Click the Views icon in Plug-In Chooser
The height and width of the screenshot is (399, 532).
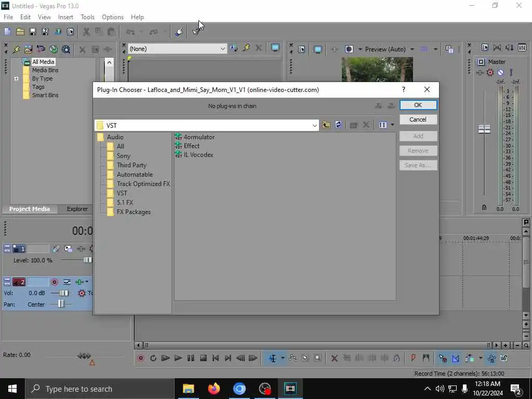click(x=383, y=125)
